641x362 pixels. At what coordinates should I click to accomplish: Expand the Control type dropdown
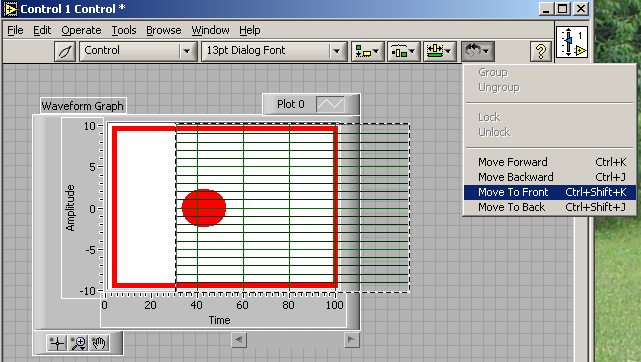pos(186,51)
